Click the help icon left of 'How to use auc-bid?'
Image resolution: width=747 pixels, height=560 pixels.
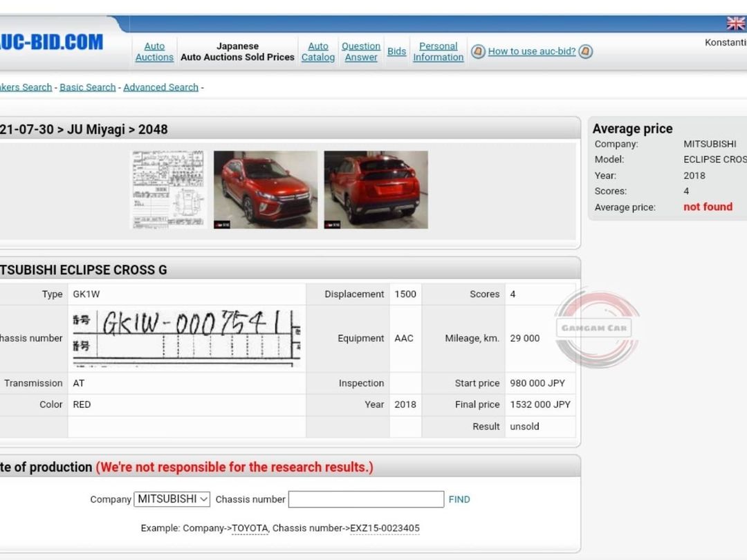click(x=479, y=51)
